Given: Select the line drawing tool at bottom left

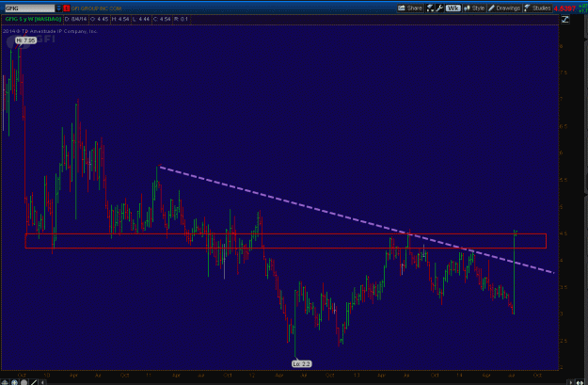Looking at the screenshot, I should (x=34, y=382).
